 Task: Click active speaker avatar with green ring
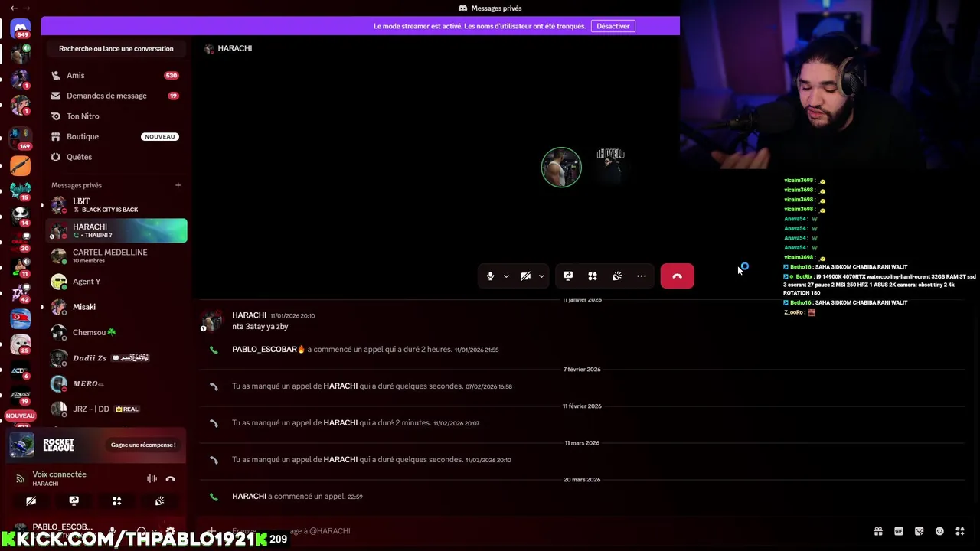(x=561, y=168)
